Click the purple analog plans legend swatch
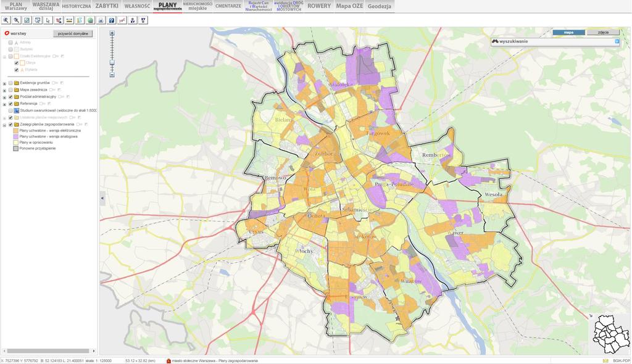 pyautogui.click(x=15, y=136)
